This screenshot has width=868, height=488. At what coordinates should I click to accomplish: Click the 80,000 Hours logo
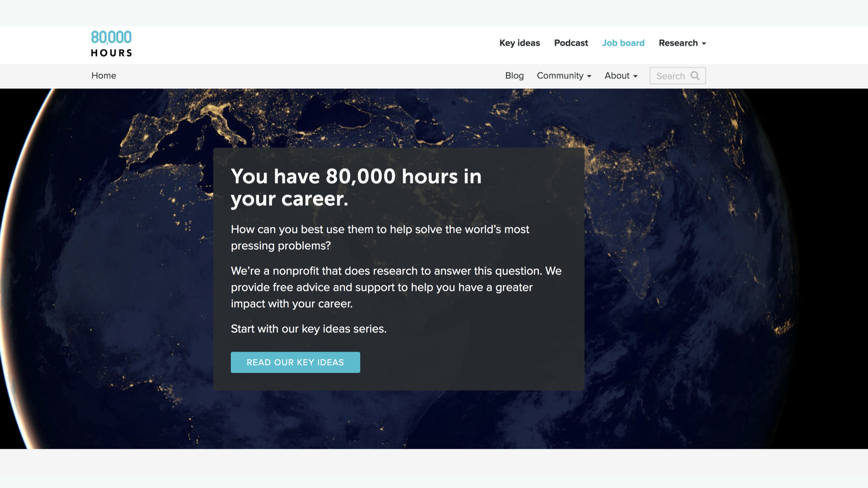coord(111,44)
